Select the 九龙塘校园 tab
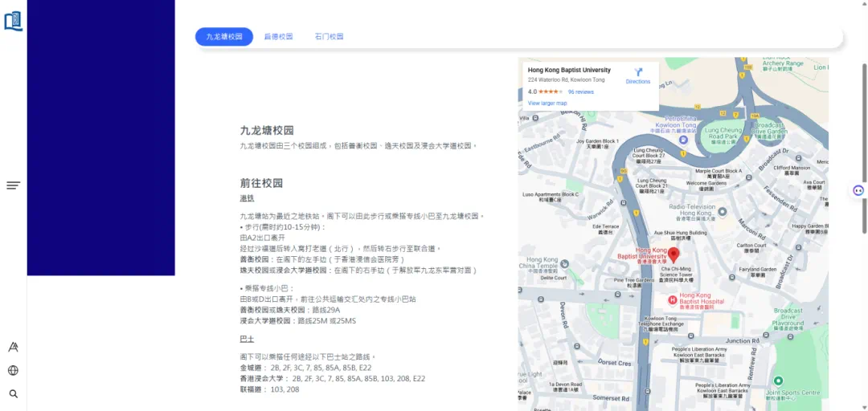This screenshot has height=411, width=868. (224, 37)
